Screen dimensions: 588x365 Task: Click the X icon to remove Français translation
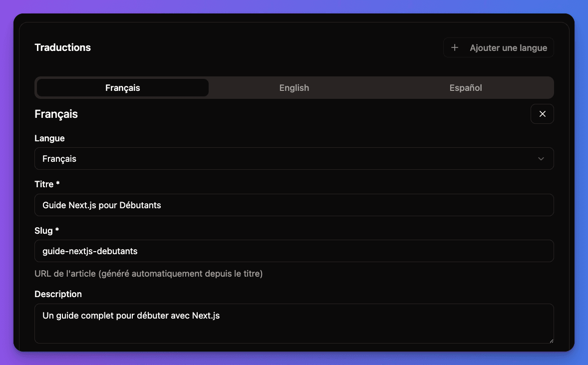coord(542,114)
